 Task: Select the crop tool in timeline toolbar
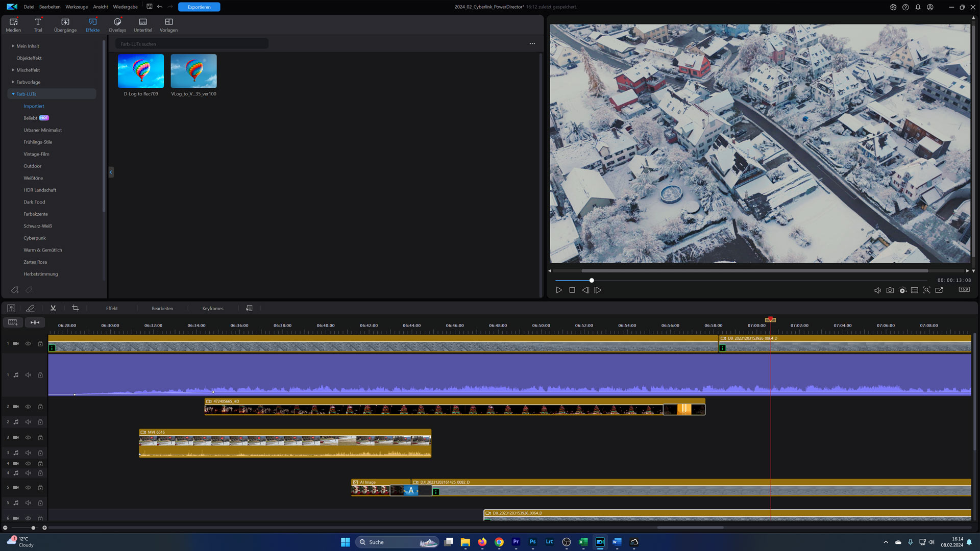(x=76, y=308)
